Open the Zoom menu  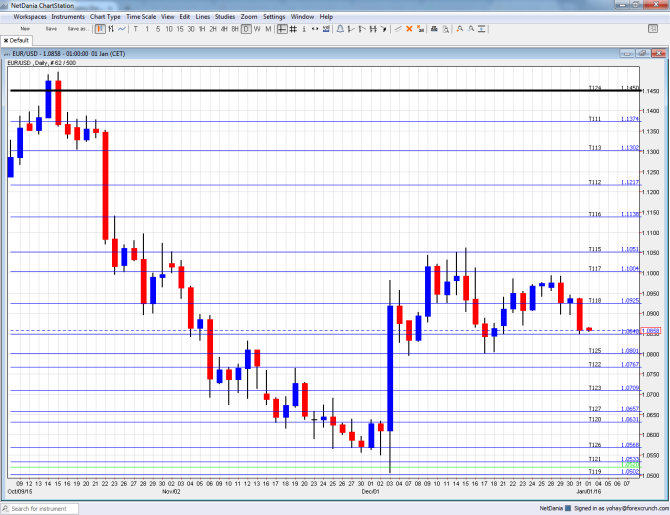(249, 17)
